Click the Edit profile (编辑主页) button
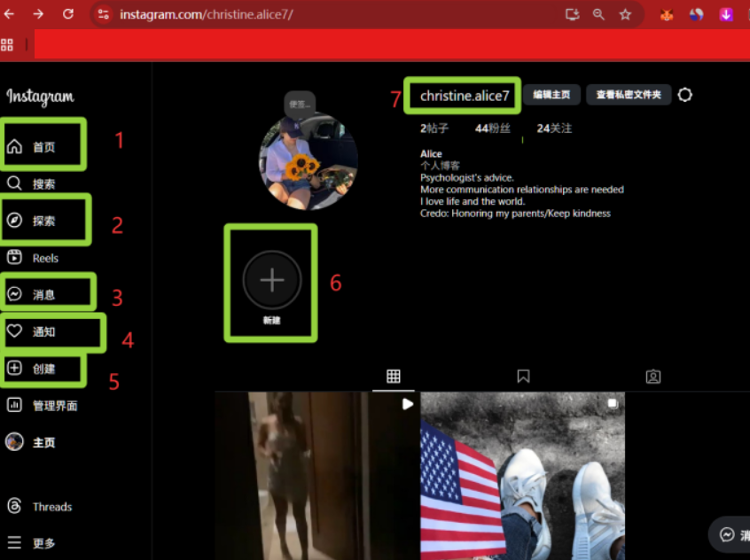 click(x=551, y=95)
